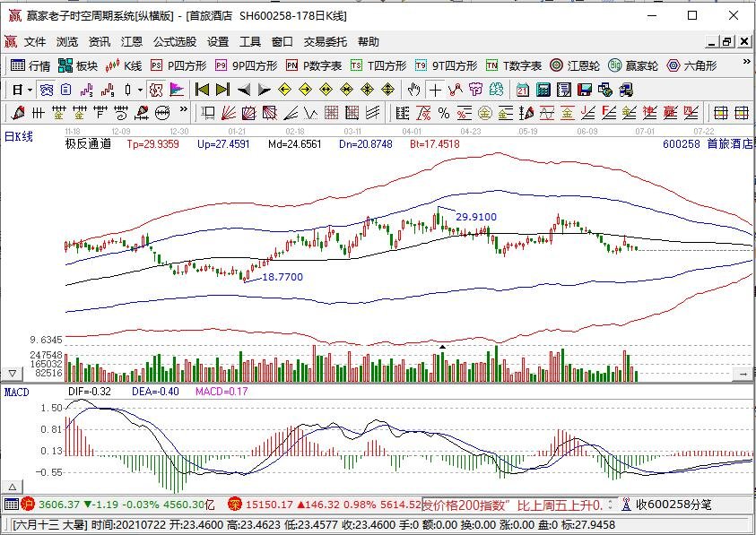Open the 板块 sector view
Screen dimensions: 756x535
(78, 65)
